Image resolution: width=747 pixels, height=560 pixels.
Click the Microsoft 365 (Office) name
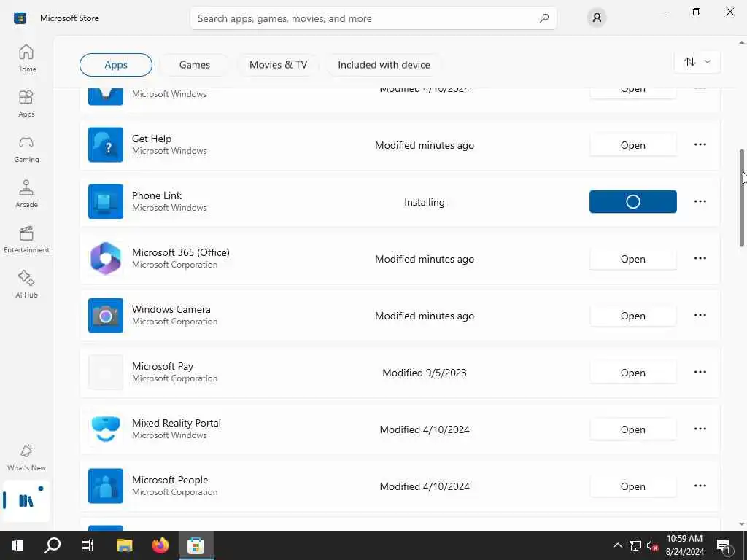(181, 252)
